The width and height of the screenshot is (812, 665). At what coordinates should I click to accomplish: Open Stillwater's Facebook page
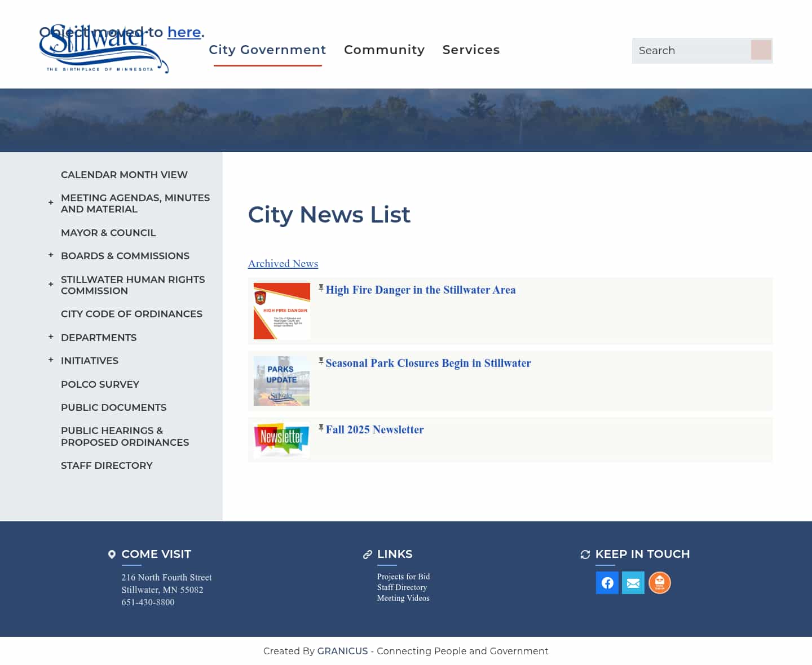pyautogui.click(x=607, y=583)
